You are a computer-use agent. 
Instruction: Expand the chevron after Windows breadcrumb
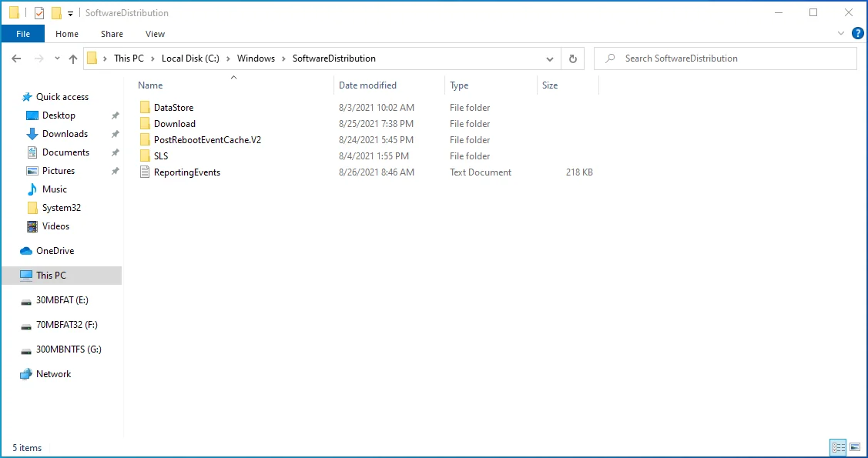(x=284, y=59)
